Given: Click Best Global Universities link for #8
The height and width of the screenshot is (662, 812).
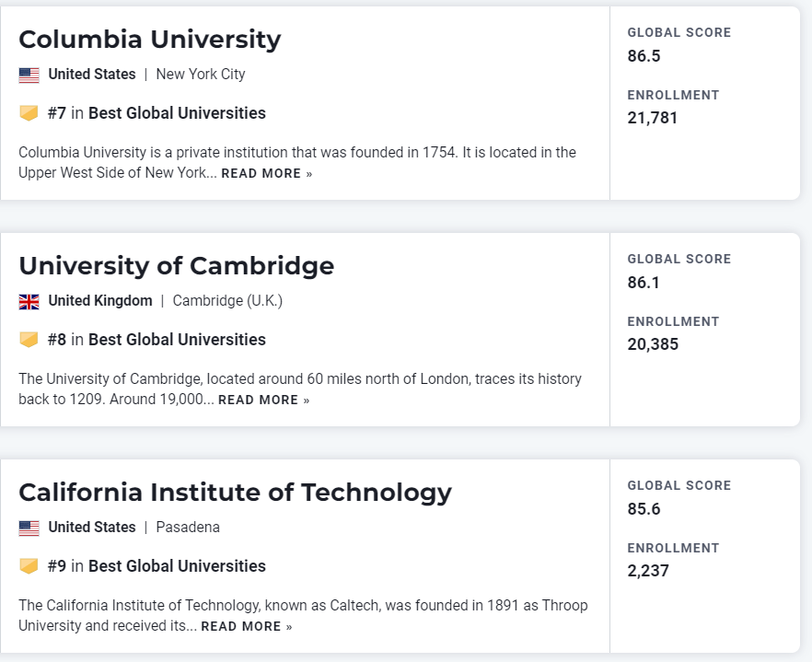Looking at the screenshot, I should coord(177,340).
